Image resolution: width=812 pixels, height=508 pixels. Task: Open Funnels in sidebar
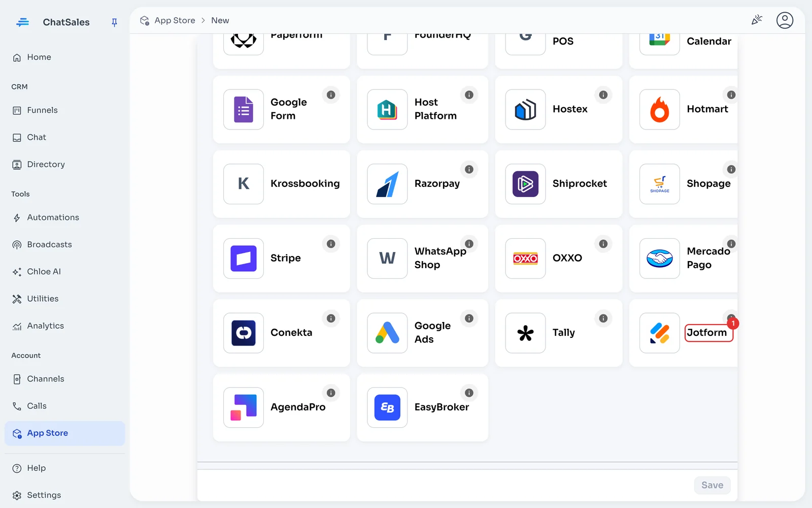pyautogui.click(x=64, y=110)
